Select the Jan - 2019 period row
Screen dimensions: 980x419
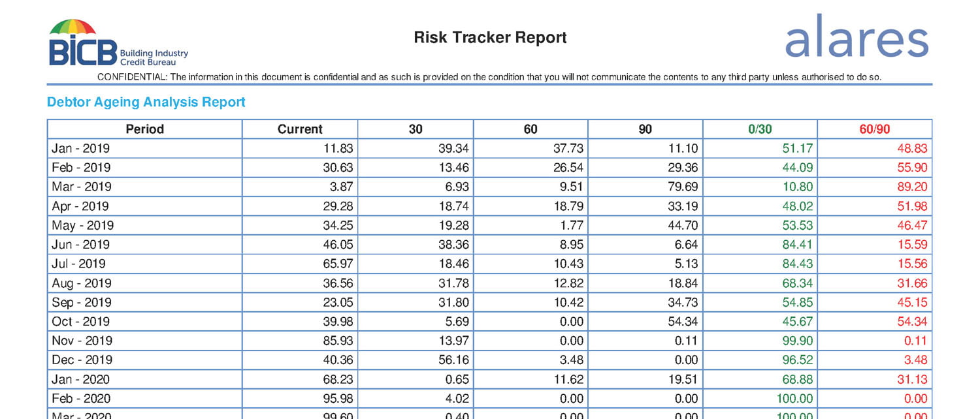pos(81,148)
